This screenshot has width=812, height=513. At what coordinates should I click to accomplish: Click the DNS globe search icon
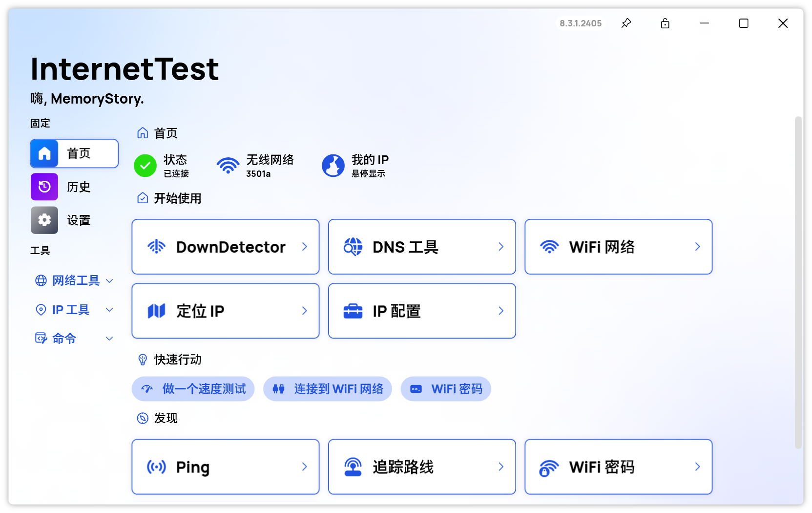[x=353, y=247]
